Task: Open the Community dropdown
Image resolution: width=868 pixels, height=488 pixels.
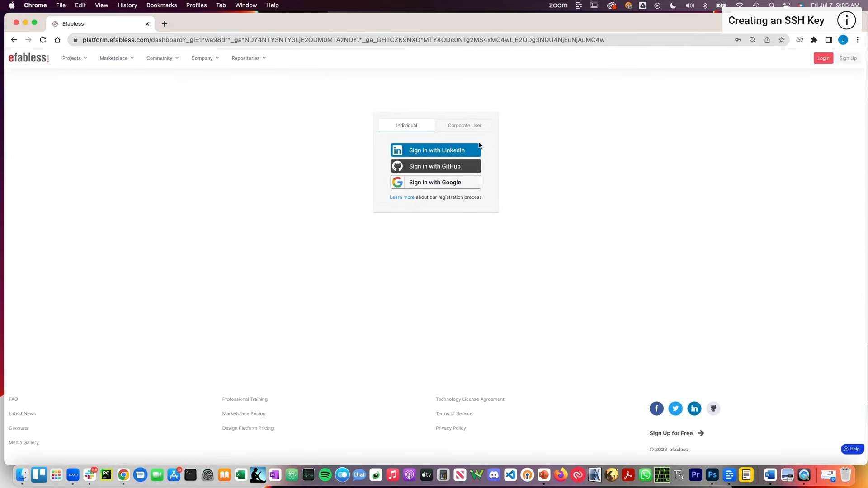Action: (x=162, y=58)
